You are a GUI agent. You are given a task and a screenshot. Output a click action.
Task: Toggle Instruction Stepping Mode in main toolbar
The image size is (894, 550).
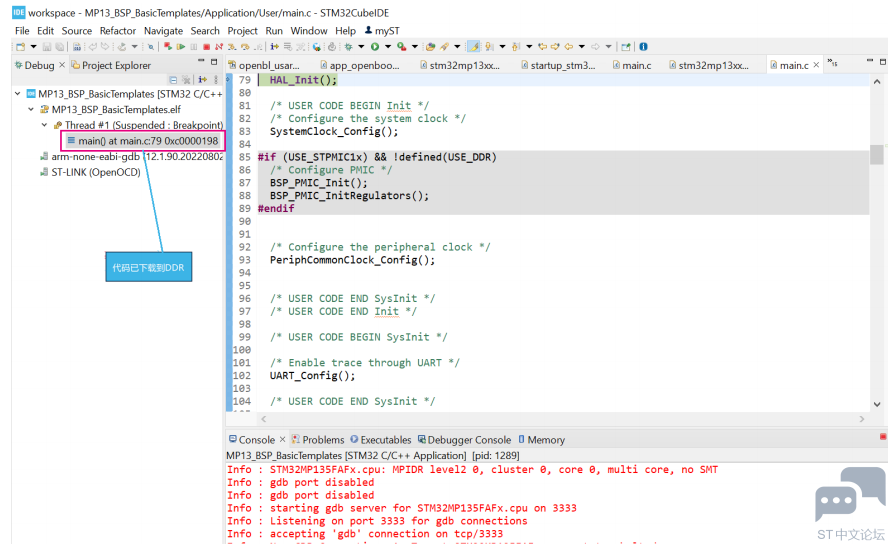coord(274,47)
